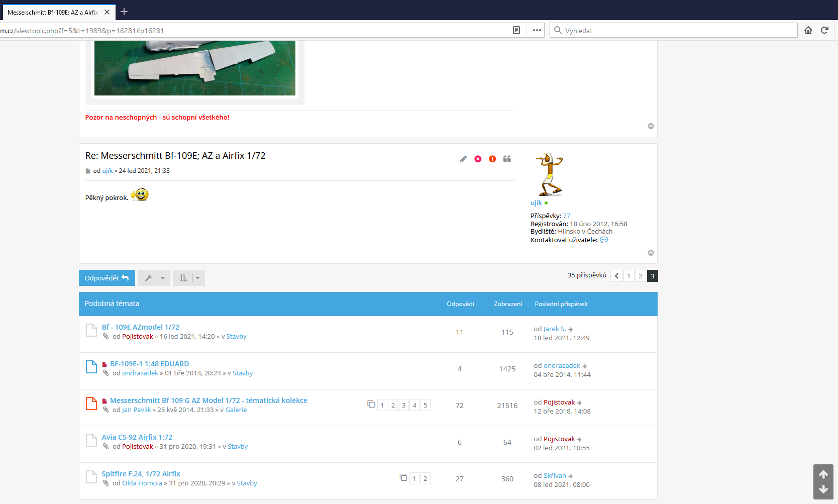Viewport: 838px width, 504px height.
Task: Expand the sort options dropdown
Action: tap(189, 278)
